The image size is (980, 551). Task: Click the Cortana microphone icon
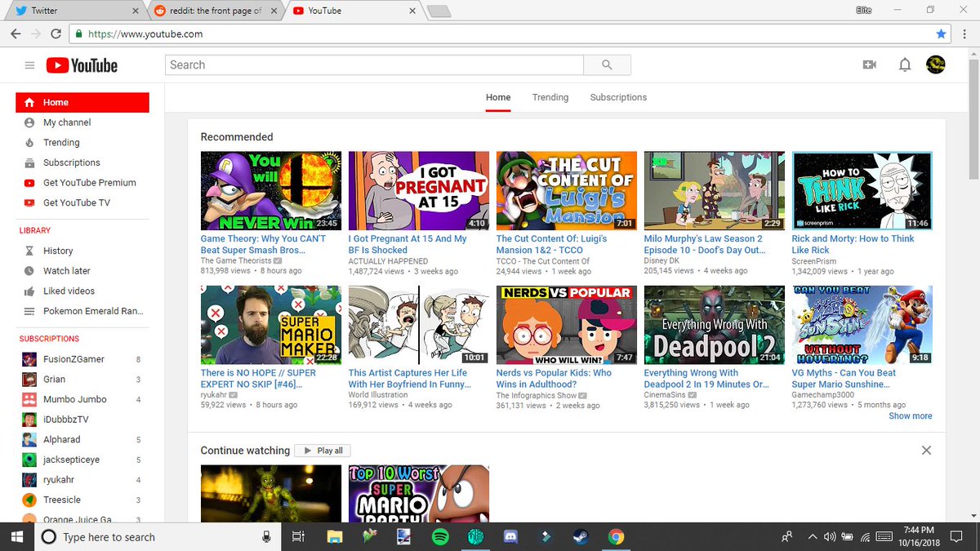tap(266, 536)
